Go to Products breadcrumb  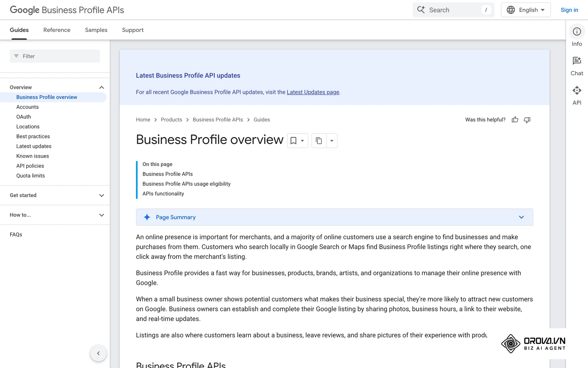(171, 120)
